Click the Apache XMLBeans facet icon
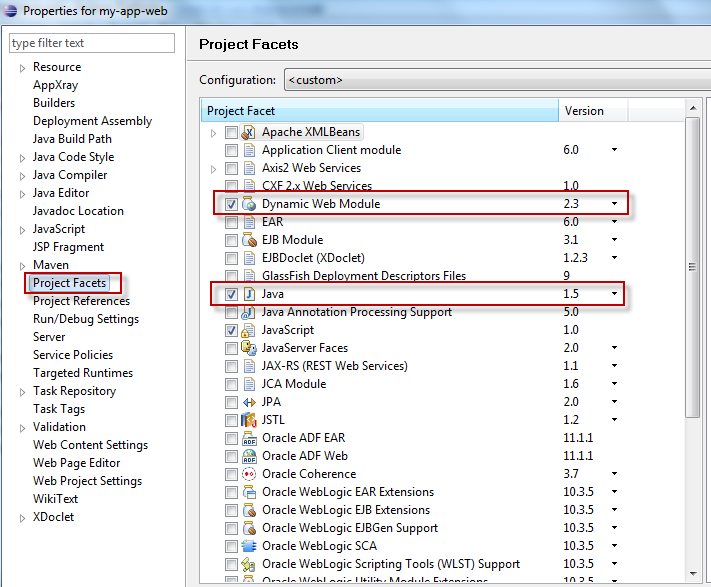 [x=248, y=132]
